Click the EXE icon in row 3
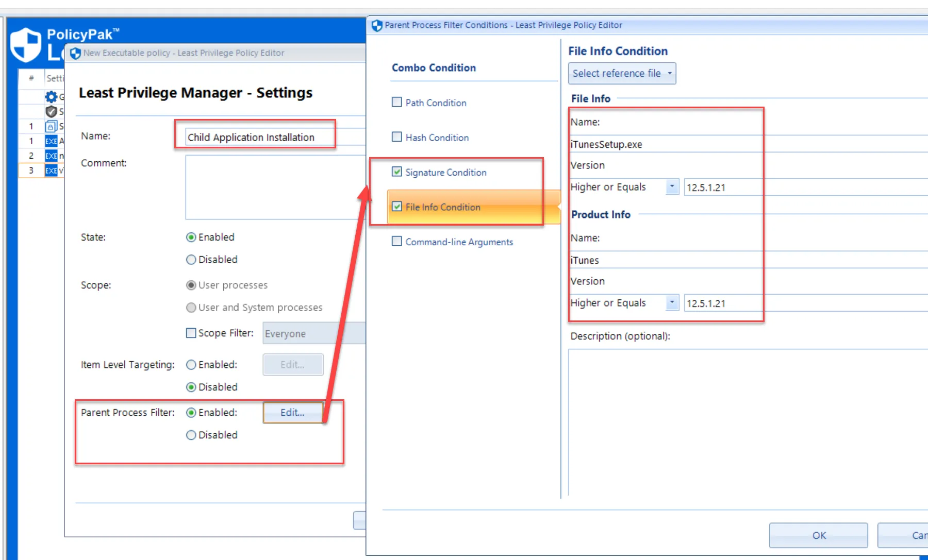 51,171
